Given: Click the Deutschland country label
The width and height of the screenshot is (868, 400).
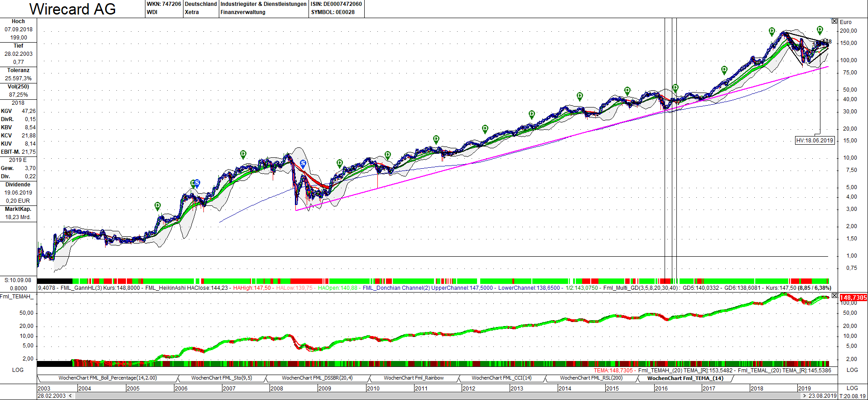Looking at the screenshot, I should point(201,4).
